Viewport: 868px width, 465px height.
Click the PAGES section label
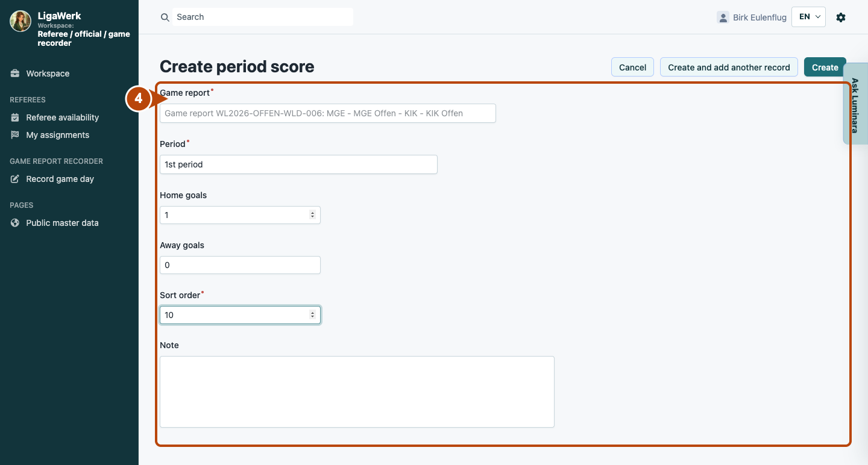coord(21,205)
